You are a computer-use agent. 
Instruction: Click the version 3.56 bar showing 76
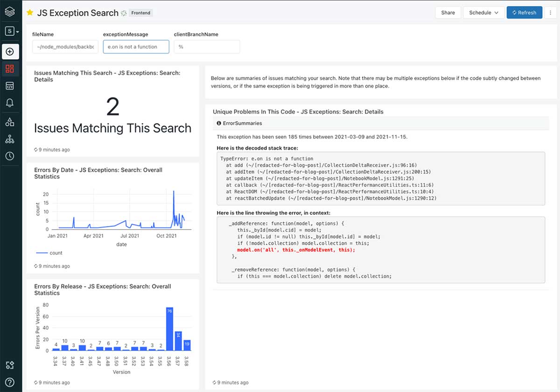[x=169, y=329]
